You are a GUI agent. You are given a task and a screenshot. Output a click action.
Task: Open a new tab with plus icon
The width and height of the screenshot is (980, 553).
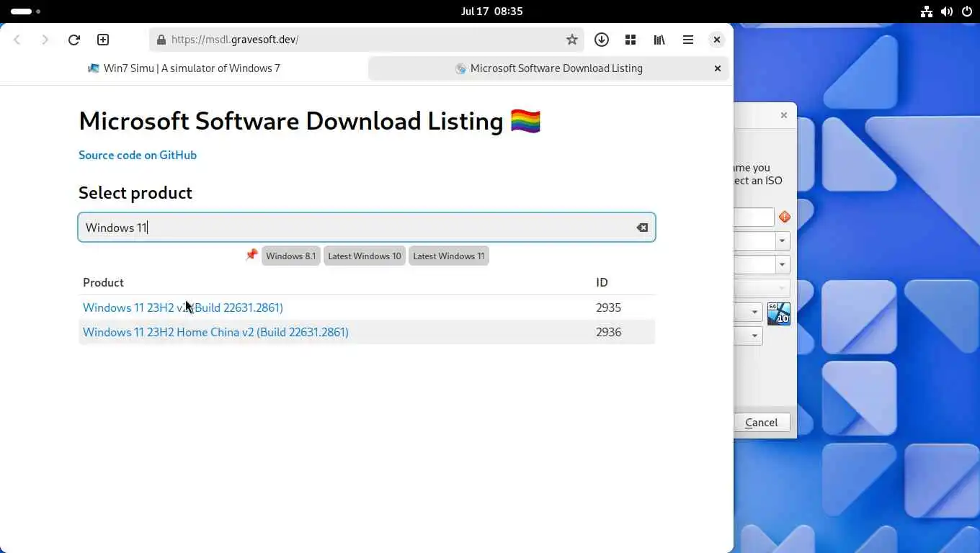[x=103, y=40]
